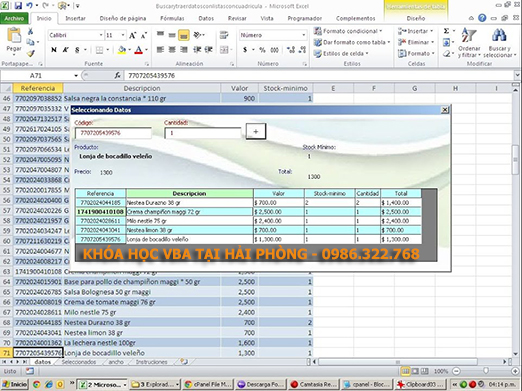Click the increase font size icon

132,35
